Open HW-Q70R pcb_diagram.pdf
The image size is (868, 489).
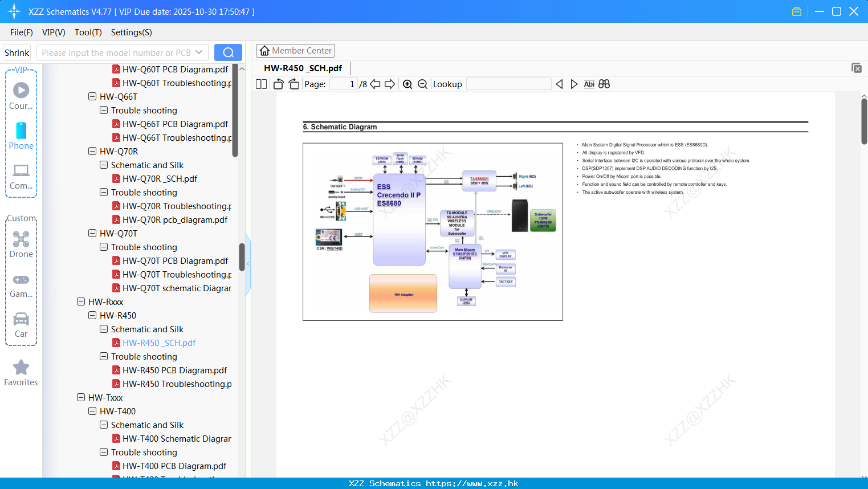pyautogui.click(x=174, y=220)
